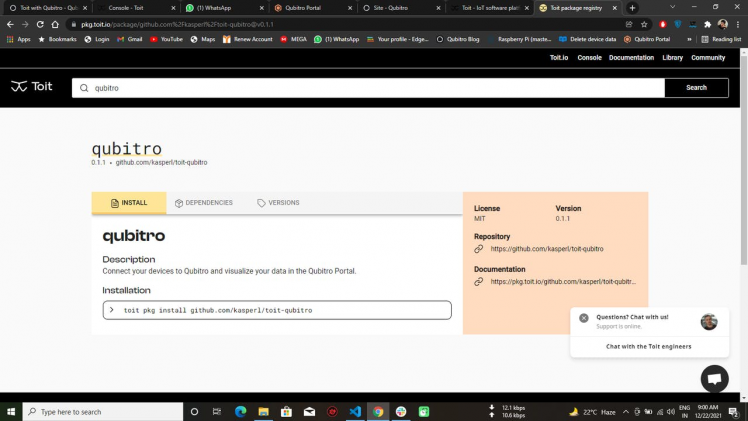
Task: Open the Console navigation link
Action: coord(589,58)
